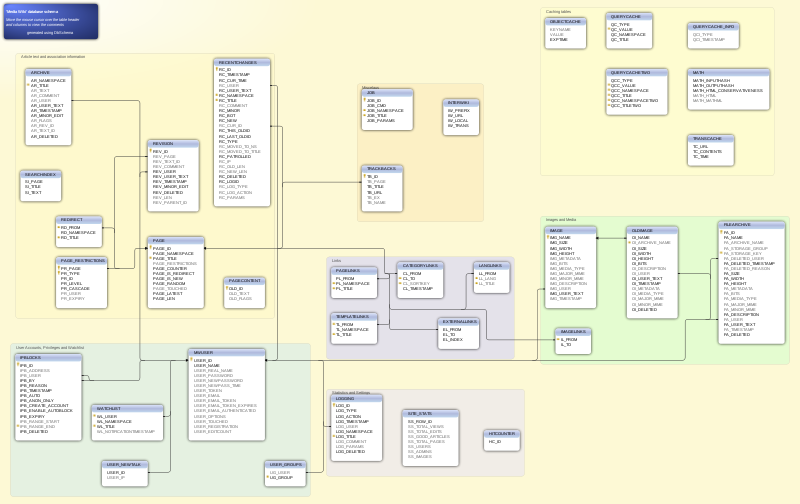The height and width of the screenshot is (504, 800).
Task: Click the SEARCHINDEX table header
Action: pyautogui.click(x=41, y=174)
